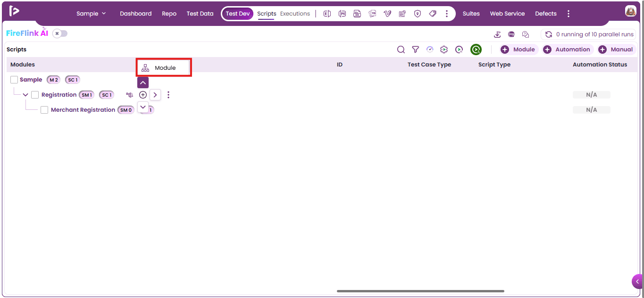Toggle the FireFlink AI switch

click(x=60, y=33)
